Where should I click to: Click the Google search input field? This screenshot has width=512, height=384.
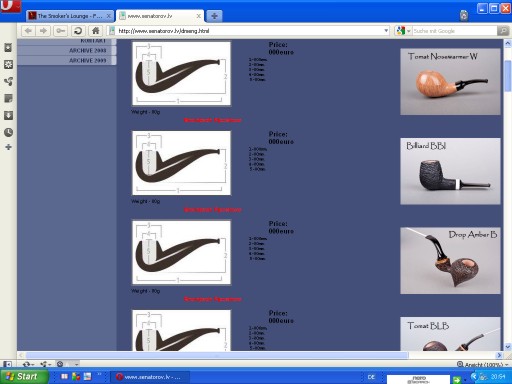click(454, 31)
